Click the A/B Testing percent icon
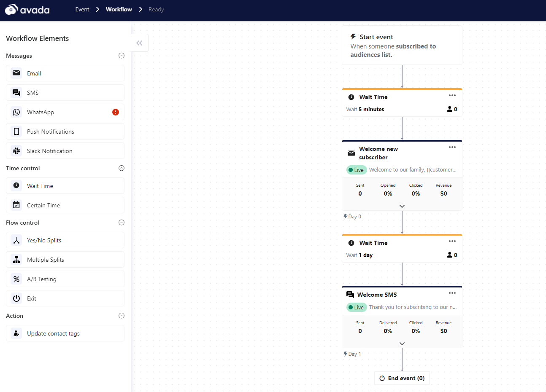This screenshot has width=546, height=392. tap(16, 279)
